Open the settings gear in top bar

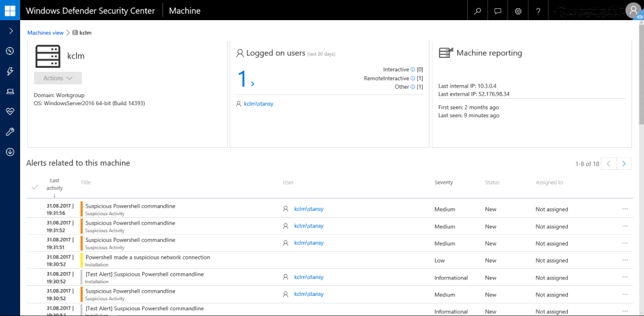click(x=518, y=11)
